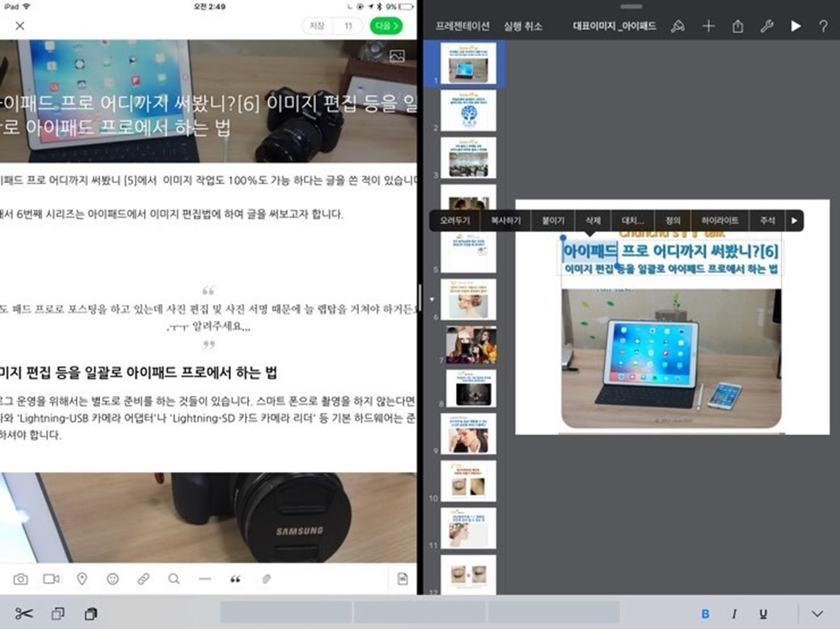
Task: Toggle italic with the I button
Action: 734,614
